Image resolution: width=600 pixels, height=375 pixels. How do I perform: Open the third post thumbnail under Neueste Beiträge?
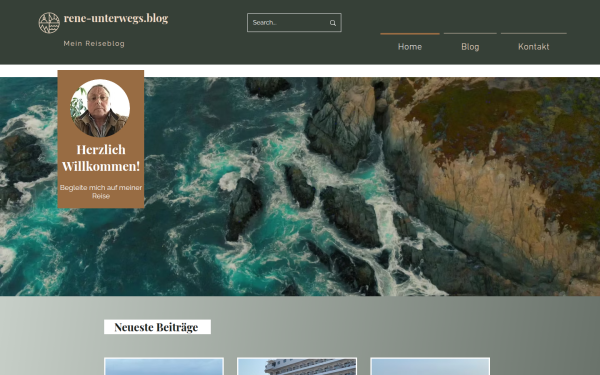point(430,367)
